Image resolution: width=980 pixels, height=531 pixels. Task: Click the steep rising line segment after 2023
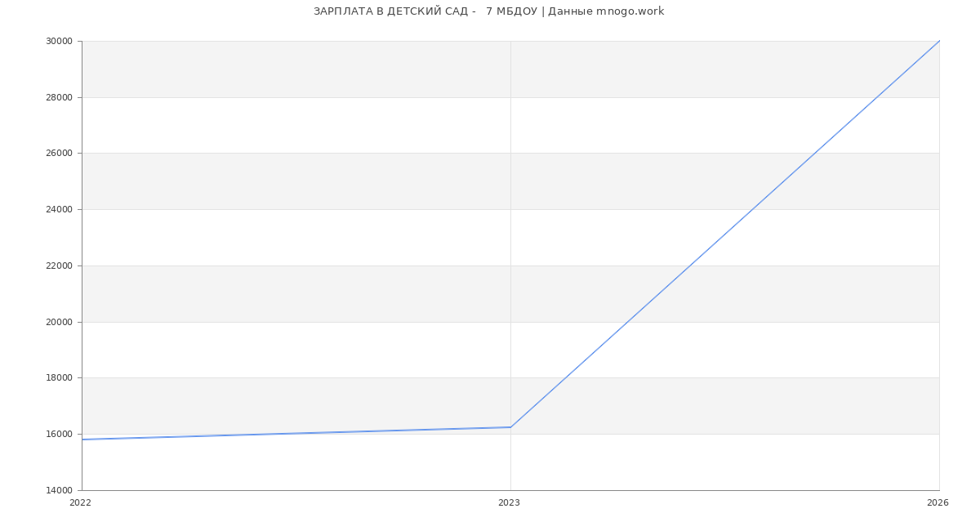click(x=725, y=234)
